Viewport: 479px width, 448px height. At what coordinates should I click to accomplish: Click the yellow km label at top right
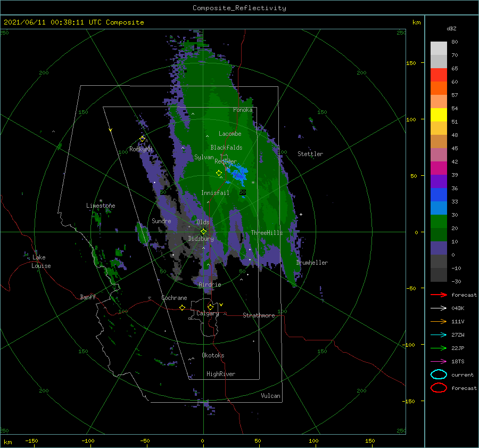click(416, 22)
